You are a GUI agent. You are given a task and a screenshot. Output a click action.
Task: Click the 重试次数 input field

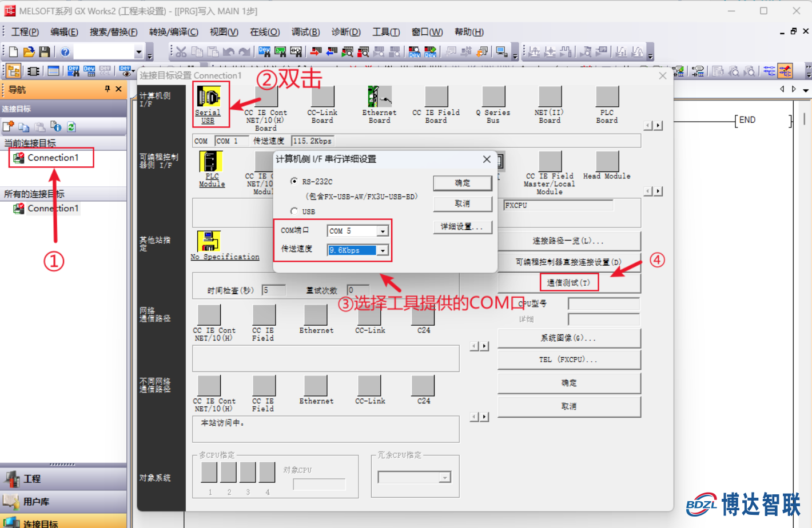coord(358,290)
